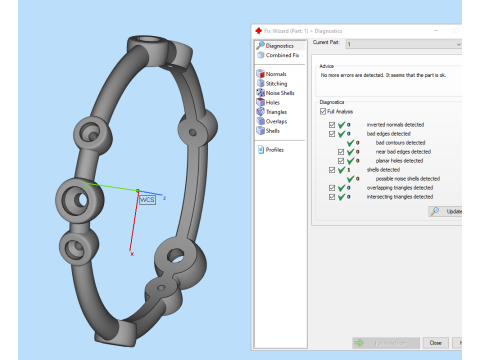Click 'bad contours detected' text

[400, 143]
